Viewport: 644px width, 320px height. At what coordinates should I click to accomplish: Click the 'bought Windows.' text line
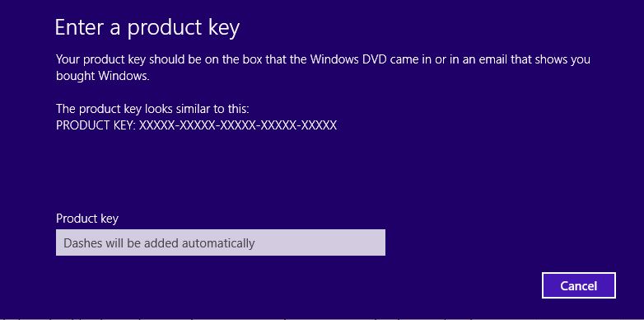103,77
